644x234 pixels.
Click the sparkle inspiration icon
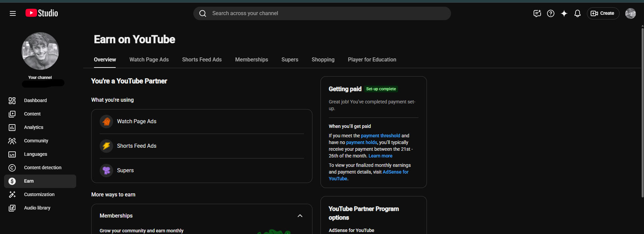(x=564, y=13)
